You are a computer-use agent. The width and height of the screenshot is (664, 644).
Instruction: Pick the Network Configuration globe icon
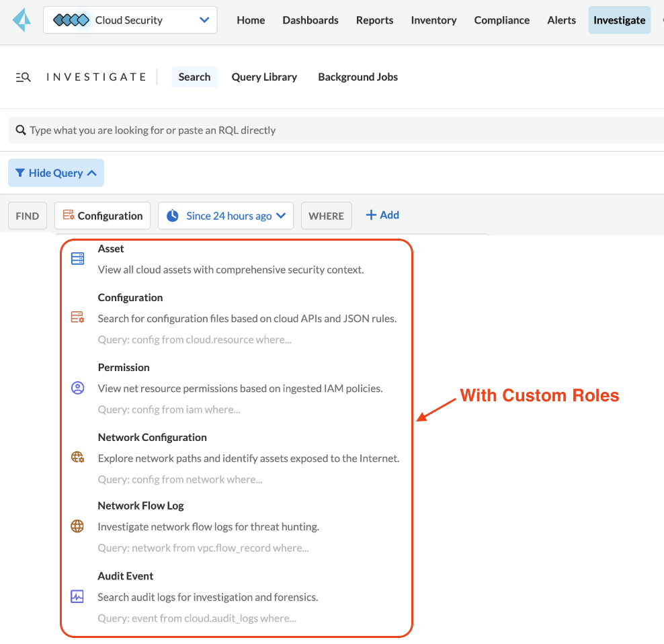(78, 458)
